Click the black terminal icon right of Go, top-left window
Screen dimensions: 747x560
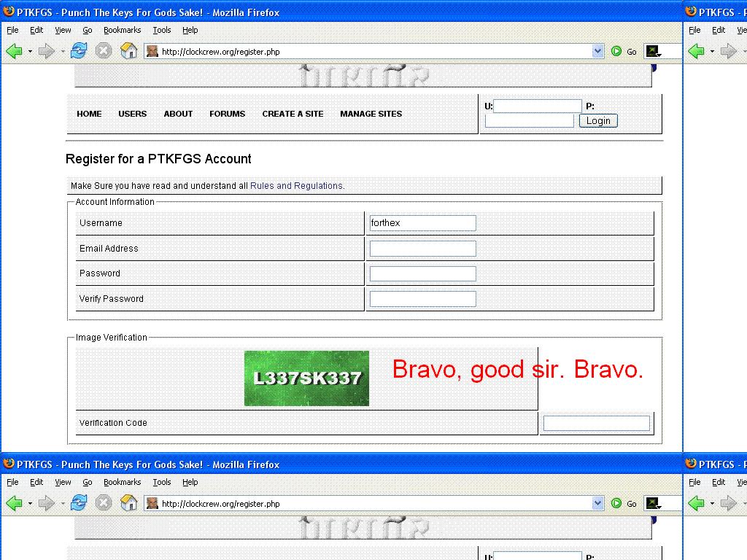pos(653,51)
